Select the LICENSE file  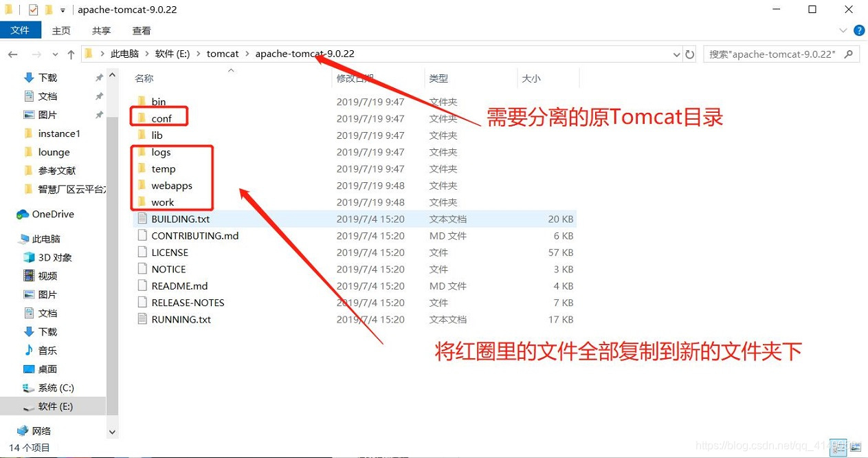(x=170, y=252)
